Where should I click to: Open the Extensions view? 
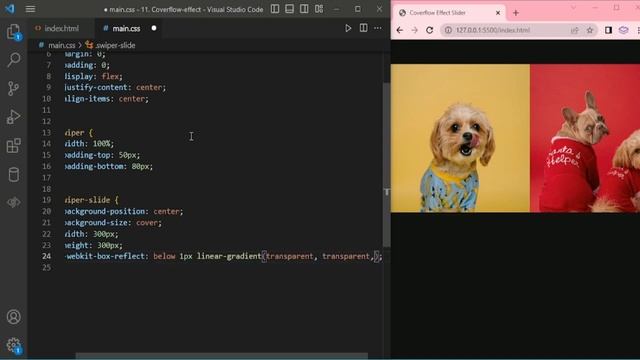[13, 145]
